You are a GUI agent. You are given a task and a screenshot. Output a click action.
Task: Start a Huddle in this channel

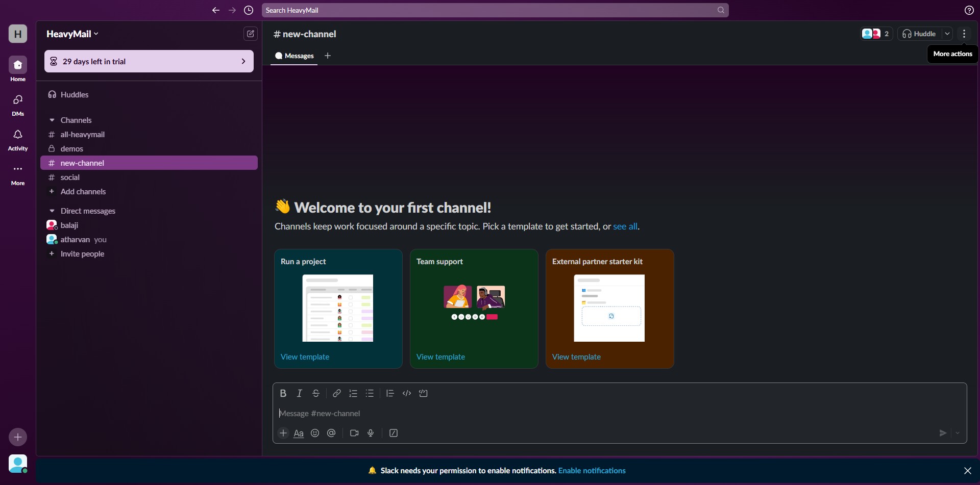[x=919, y=34]
